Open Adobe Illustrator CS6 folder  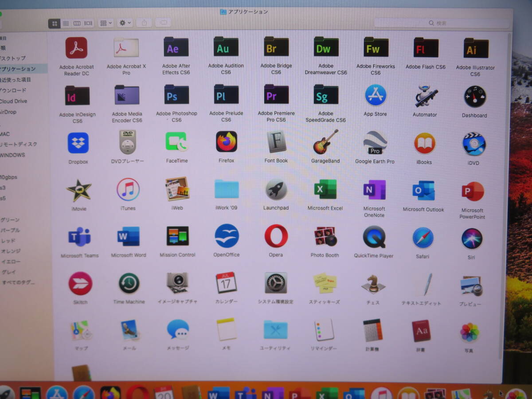coord(476,48)
